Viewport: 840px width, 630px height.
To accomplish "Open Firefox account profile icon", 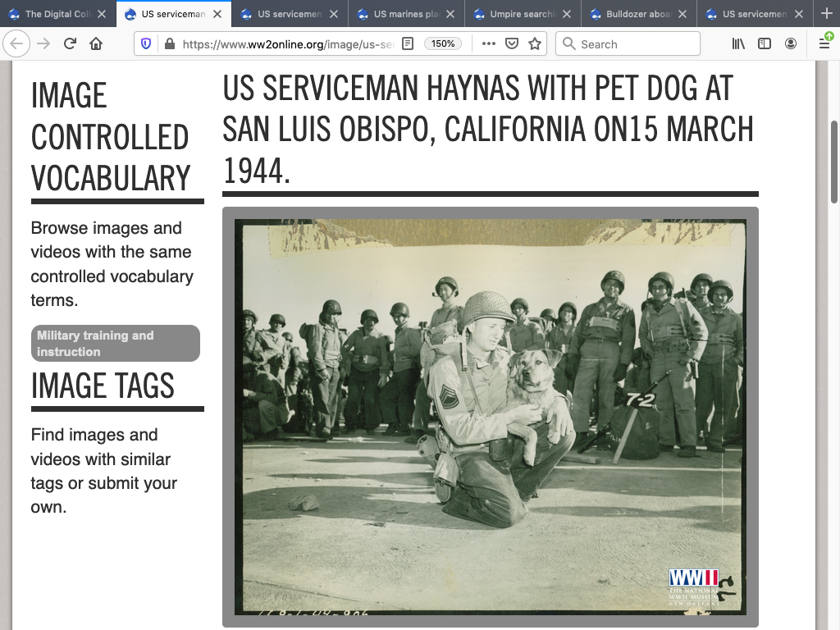I will [x=791, y=44].
